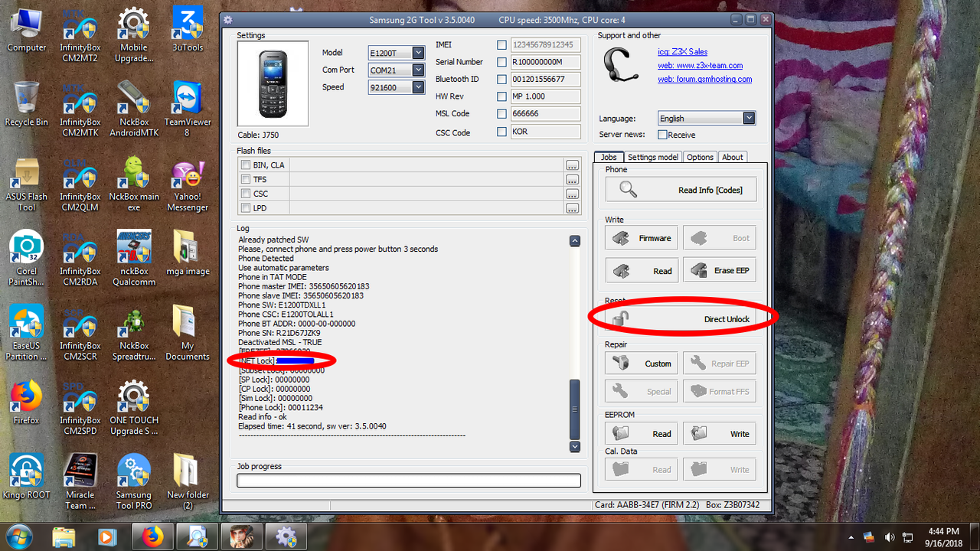Launch ASUS Flash Tool shortcut
The image size is (980, 551).
pyautogui.click(x=27, y=184)
